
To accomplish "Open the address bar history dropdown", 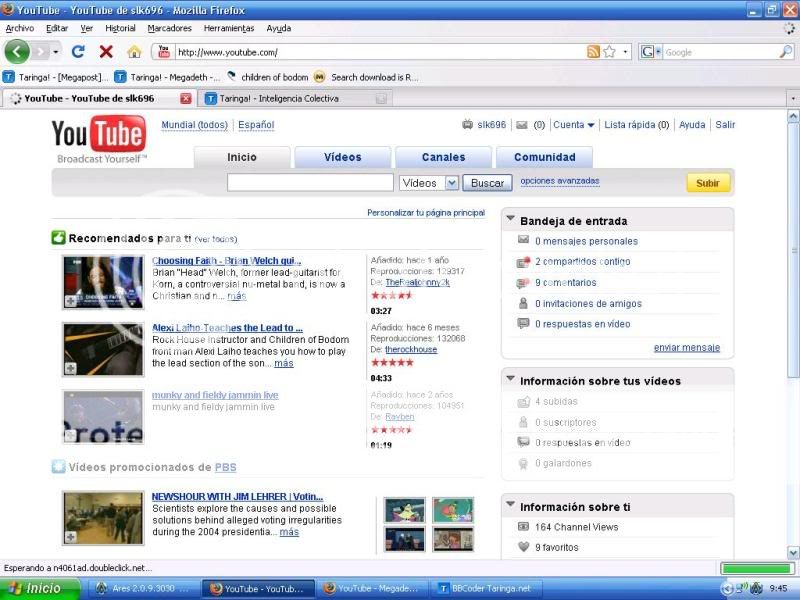I will pyautogui.click(x=625, y=52).
